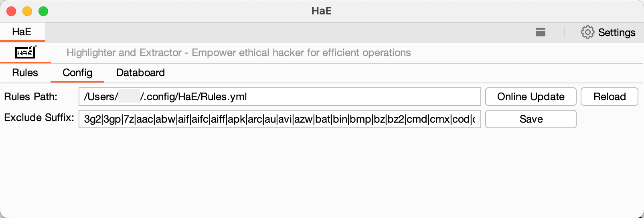The image size is (644, 218).
Task: Click the Settings gear icon
Action: (x=587, y=32)
